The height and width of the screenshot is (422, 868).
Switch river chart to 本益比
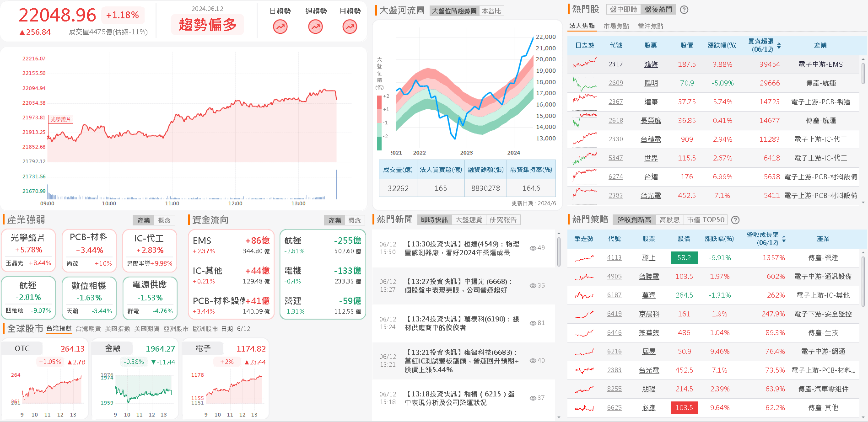[491, 11]
